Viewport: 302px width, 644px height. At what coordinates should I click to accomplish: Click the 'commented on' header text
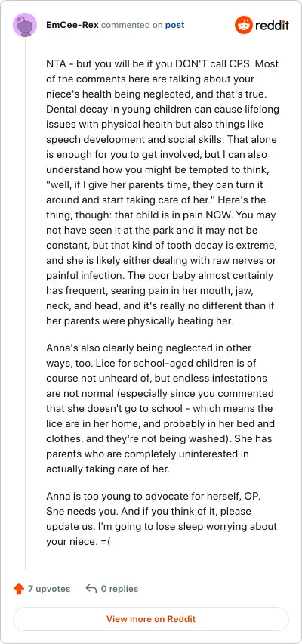[x=131, y=26]
